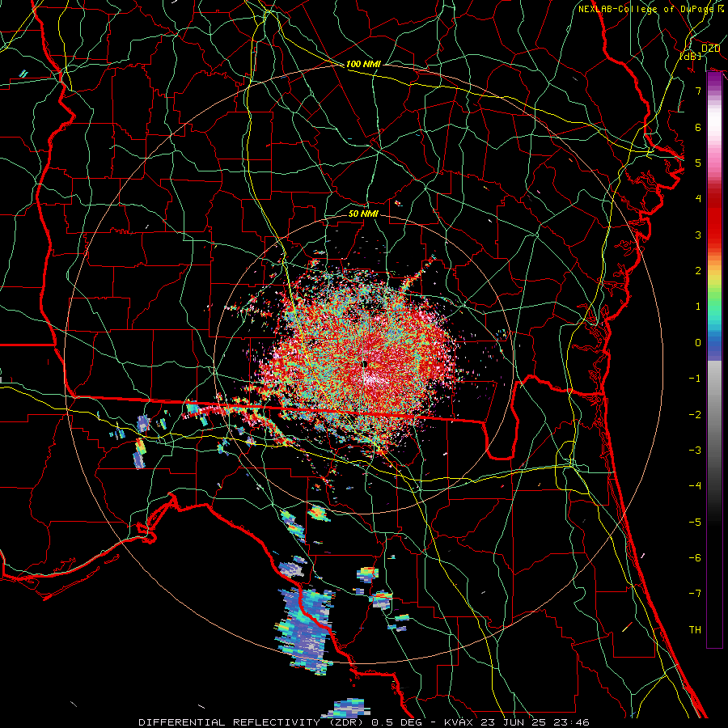Click the "TH" label on the color scale

tap(695, 630)
